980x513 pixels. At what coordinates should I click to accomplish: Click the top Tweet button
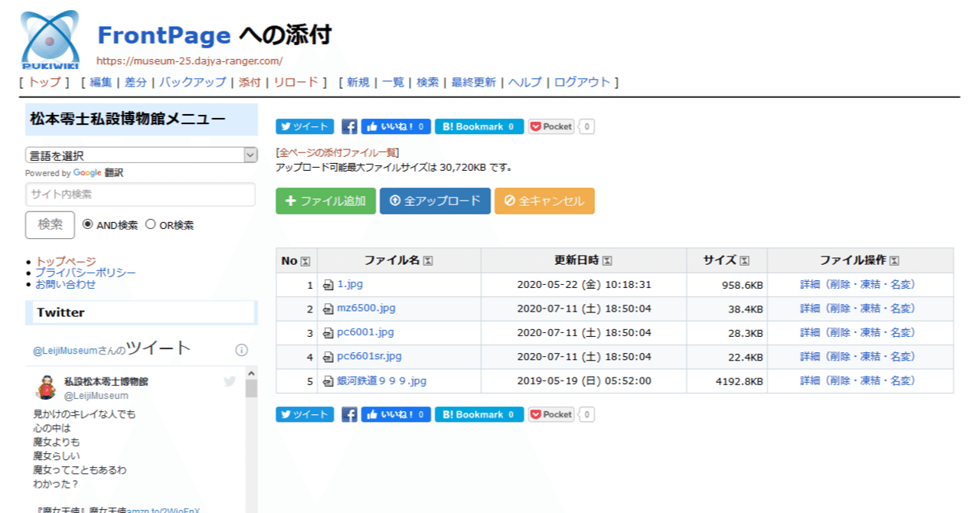click(305, 127)
